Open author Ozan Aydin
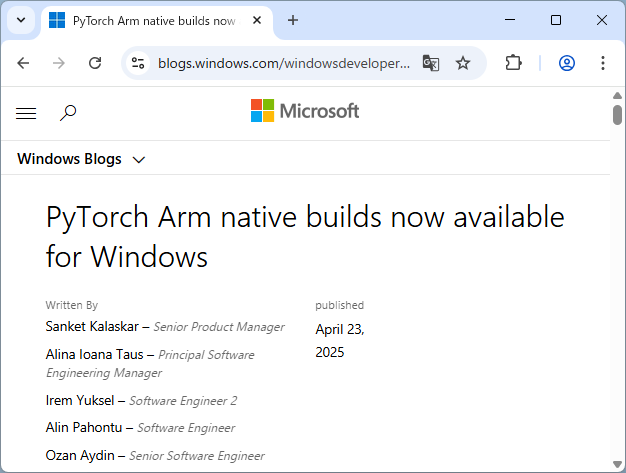This screenshot has width=626, height=473. (x=80, y=455)
